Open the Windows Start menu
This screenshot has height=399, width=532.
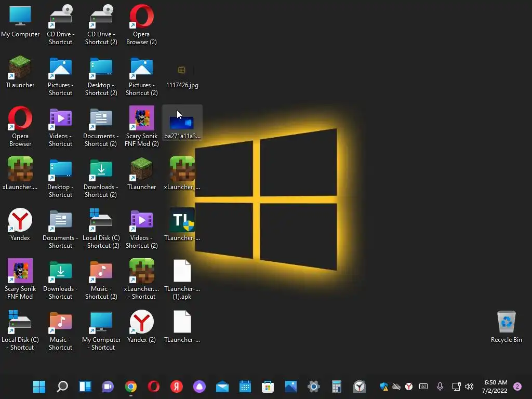(39, 387)
